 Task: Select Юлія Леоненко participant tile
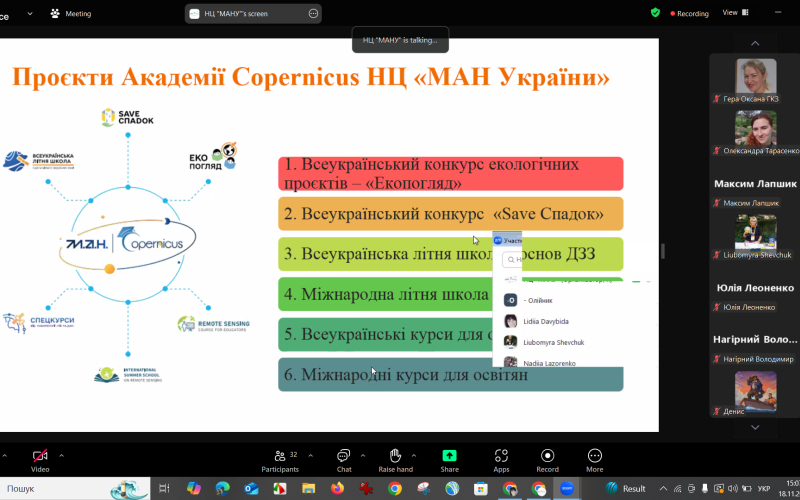click(x=755, y=288)
